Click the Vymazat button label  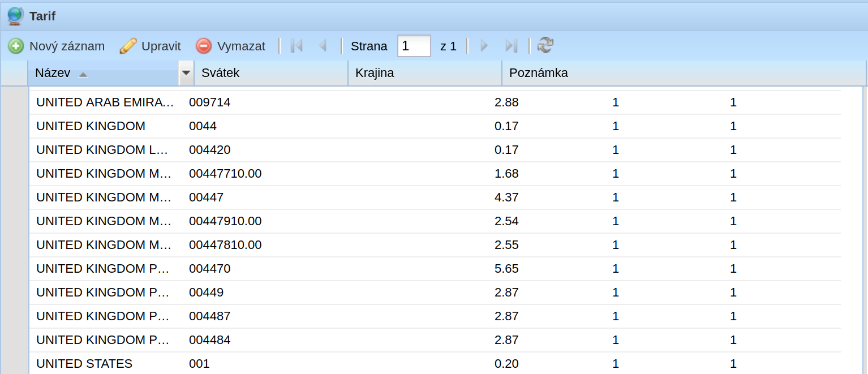point(241,46)
